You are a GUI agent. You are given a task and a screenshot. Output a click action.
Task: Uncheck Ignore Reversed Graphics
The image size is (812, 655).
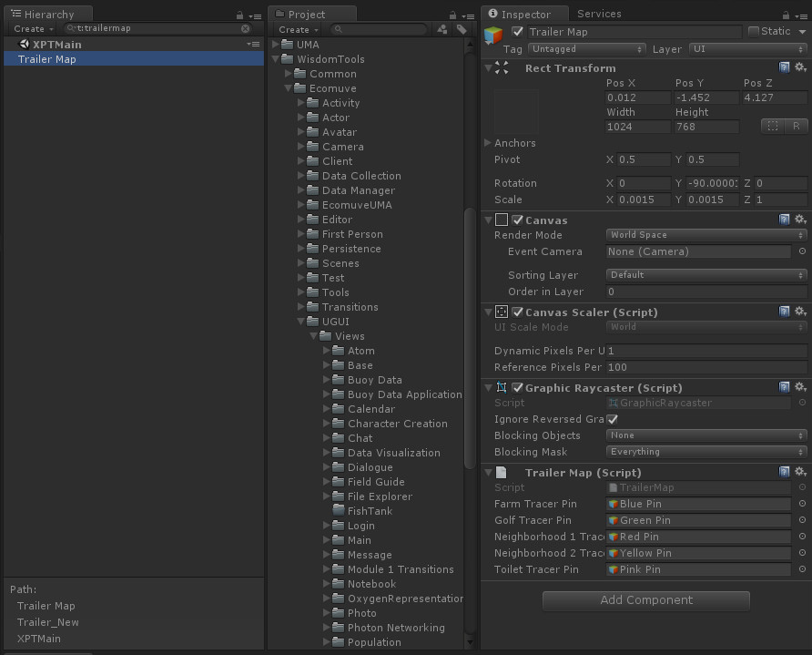(613, 419)
